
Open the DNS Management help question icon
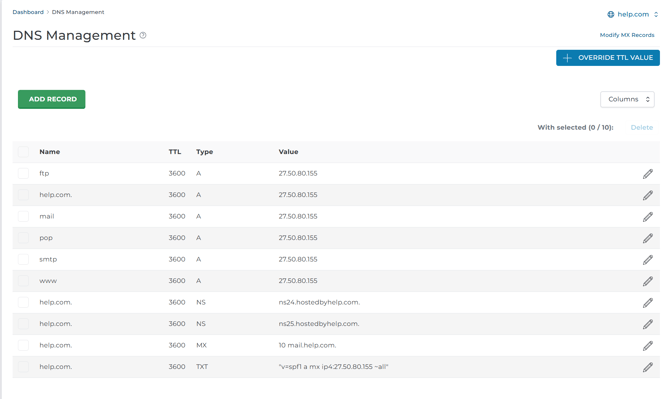click(x=143, y=35)
